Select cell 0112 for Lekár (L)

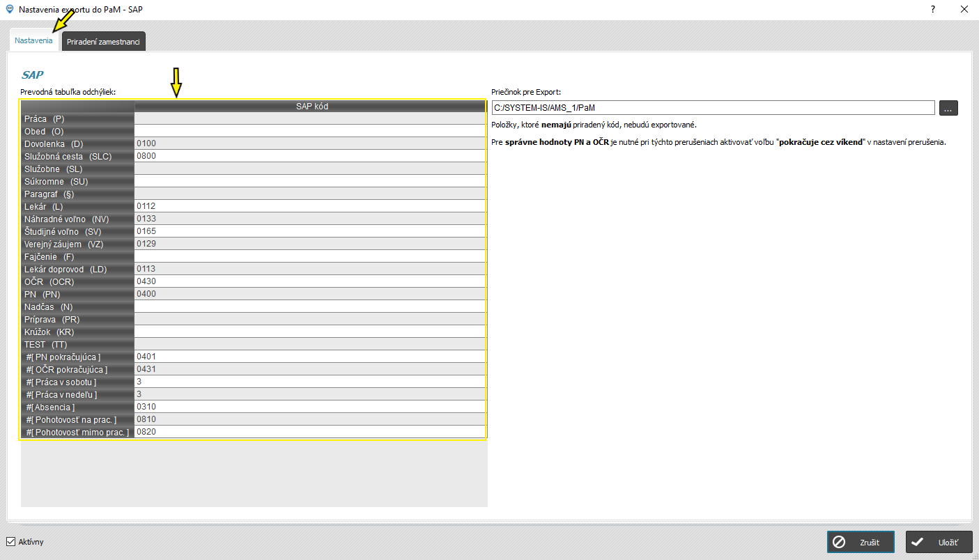click(x=310, y=206)
